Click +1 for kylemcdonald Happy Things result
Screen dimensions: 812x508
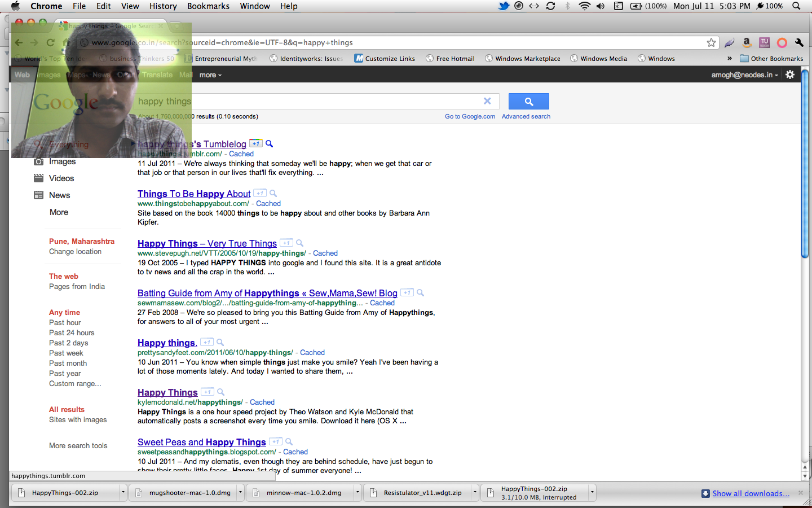(x=207, y=392)
